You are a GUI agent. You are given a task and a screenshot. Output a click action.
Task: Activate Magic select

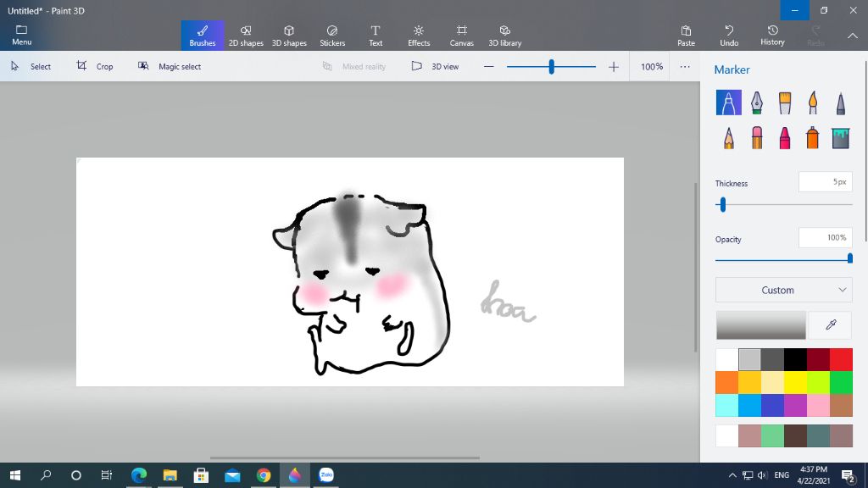(170, 66)
